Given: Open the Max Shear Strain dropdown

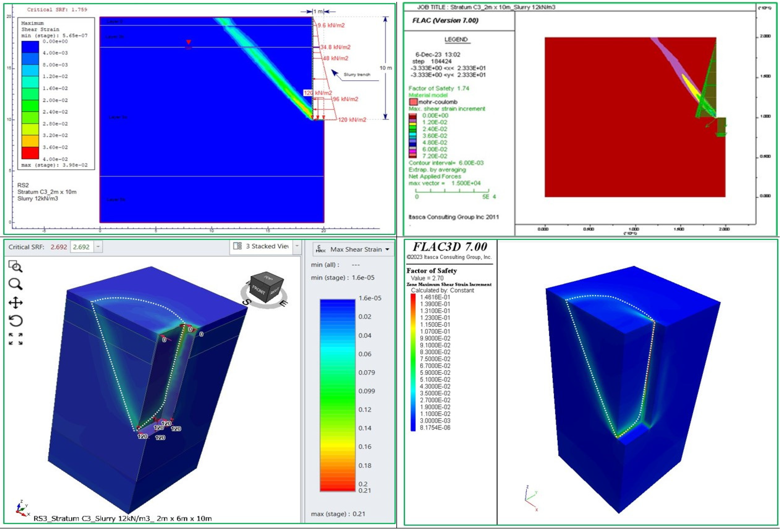Looking at the screenshot, I should click(x=387, y=249).
